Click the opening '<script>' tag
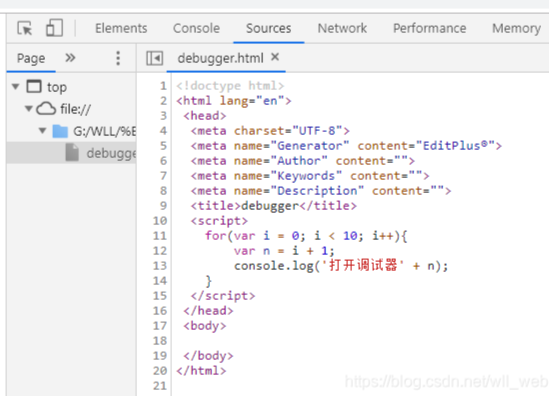Screen dimensions: 549x396 (219, 221)
